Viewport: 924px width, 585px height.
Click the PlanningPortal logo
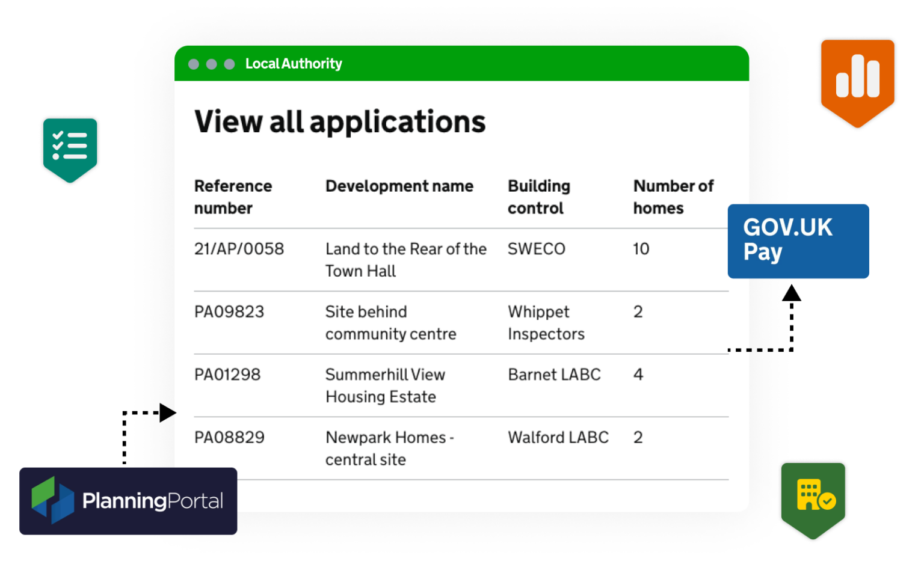point(128,501)
